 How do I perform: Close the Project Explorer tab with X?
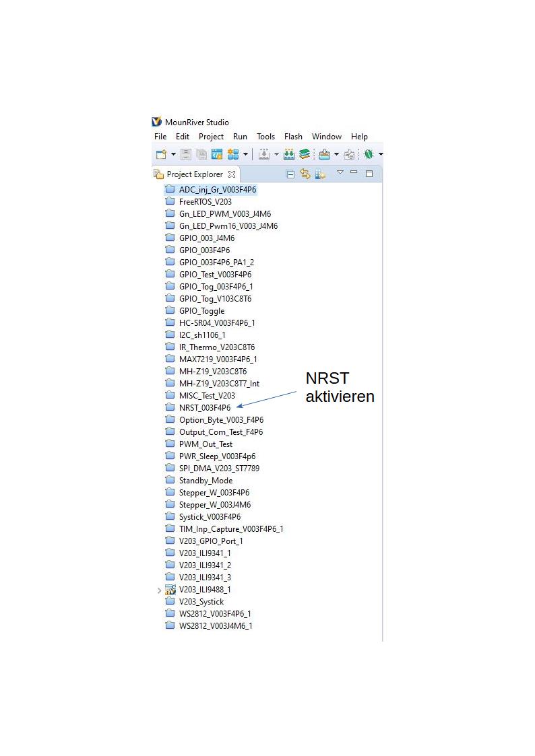click(x=232, y=174)
